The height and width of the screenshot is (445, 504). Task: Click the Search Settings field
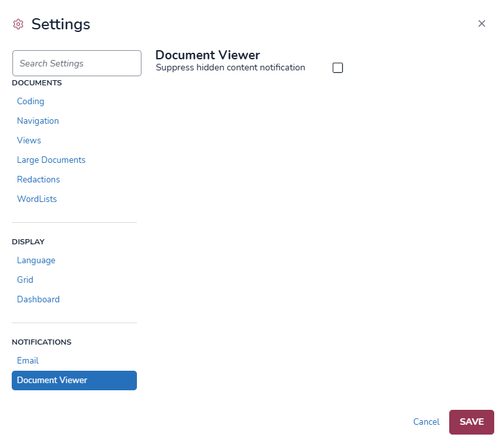tap(77, 63)
